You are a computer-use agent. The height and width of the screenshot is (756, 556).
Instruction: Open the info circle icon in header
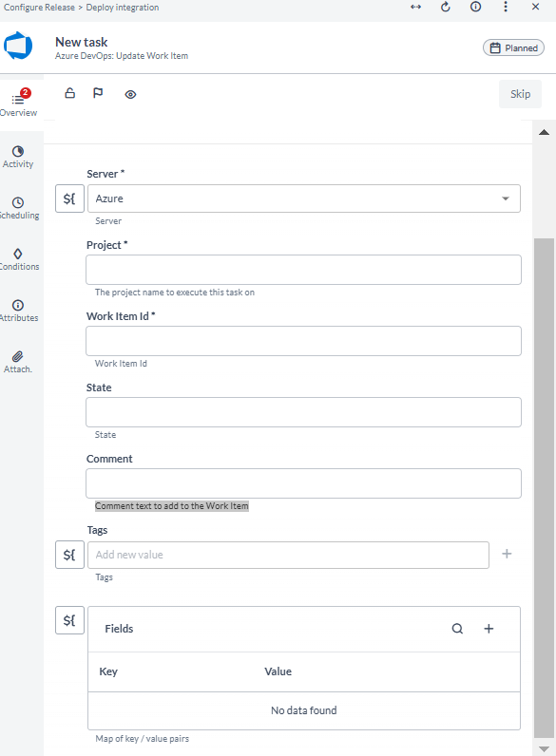476,7
